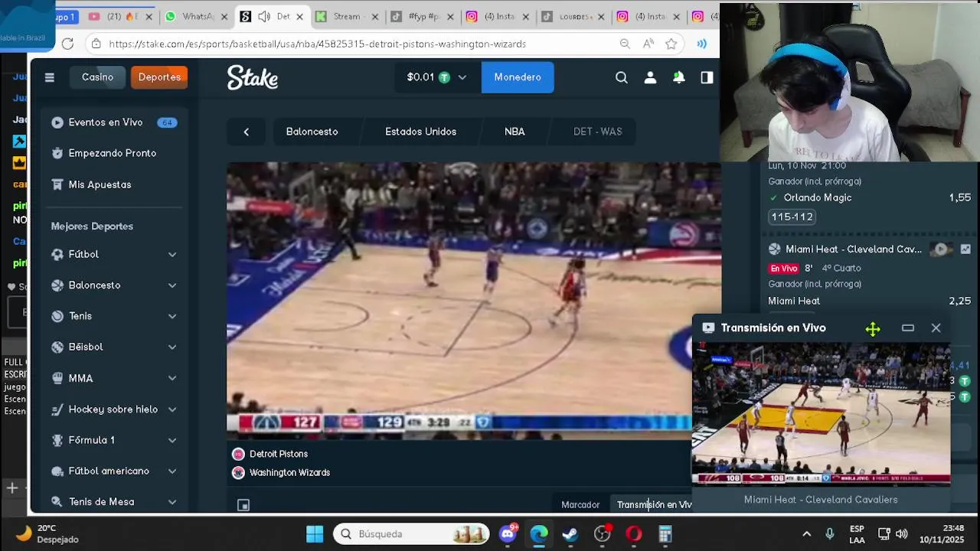Switch to the Stream browser tab

click(346, 16)
